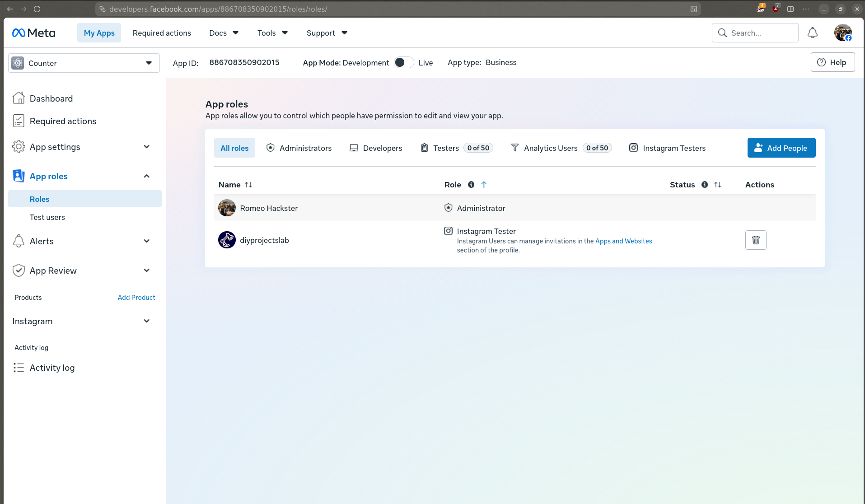Click the browser address bar
Viewport: 865px width, 504px height.
pos(397,9)
